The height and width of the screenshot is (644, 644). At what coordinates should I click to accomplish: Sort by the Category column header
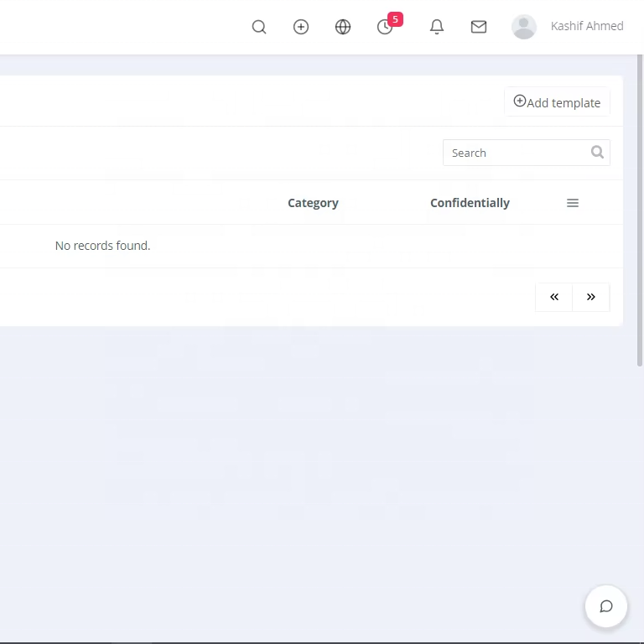pyautogui.click(x=313, y=203)
